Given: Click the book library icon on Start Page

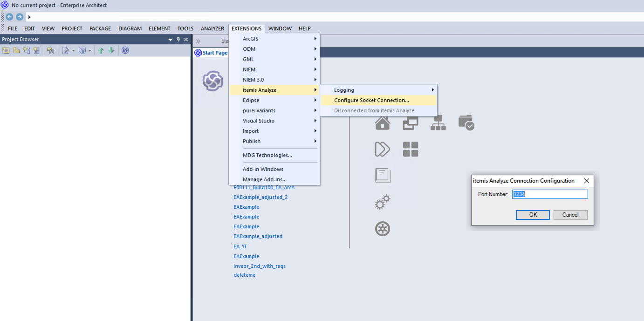Looking at the screenshot, I should click(383, 176).
